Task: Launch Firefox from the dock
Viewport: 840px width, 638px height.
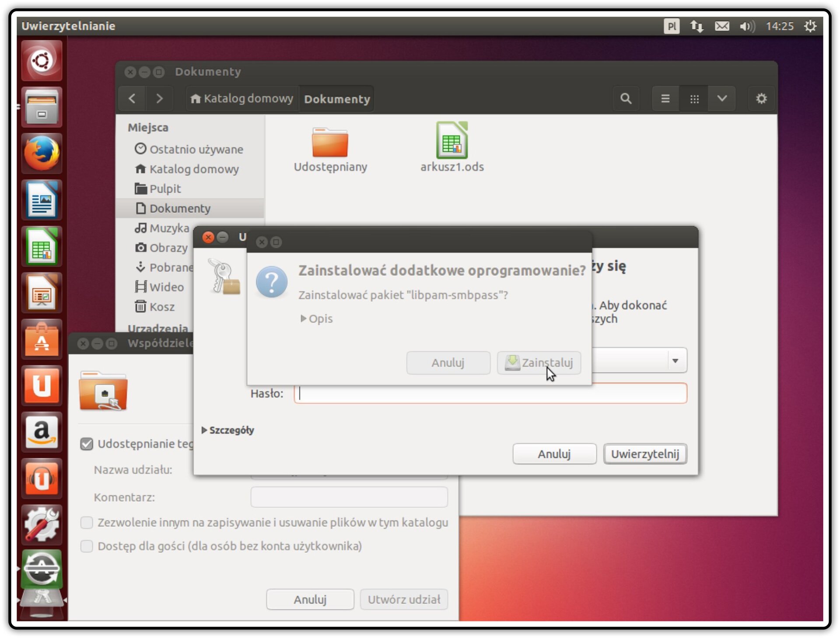Action: pos(42,153)
